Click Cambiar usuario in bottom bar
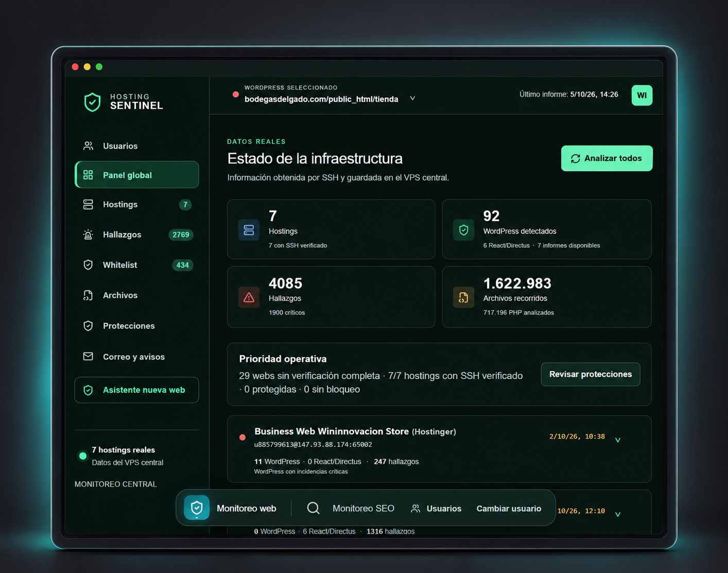This screenshot has height=573, width=728. (x=509, y=509)
